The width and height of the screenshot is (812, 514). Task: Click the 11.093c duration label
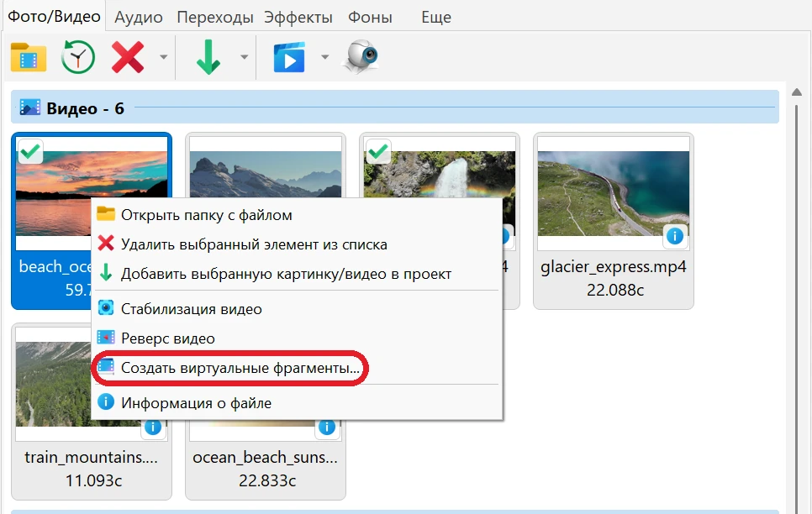(x=93, y=480)
